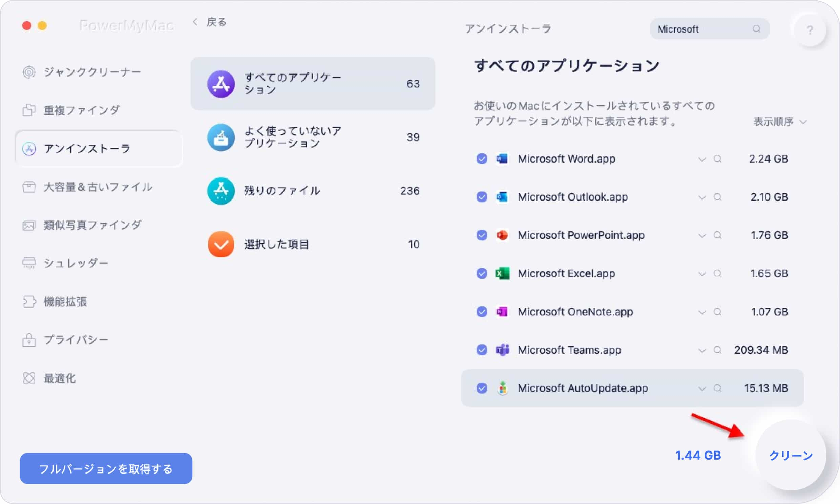Viewport: 840px width, 504px height.
Task: Uncheck Microsoft Teams.app checkbox
Action: tap(482, 350)
